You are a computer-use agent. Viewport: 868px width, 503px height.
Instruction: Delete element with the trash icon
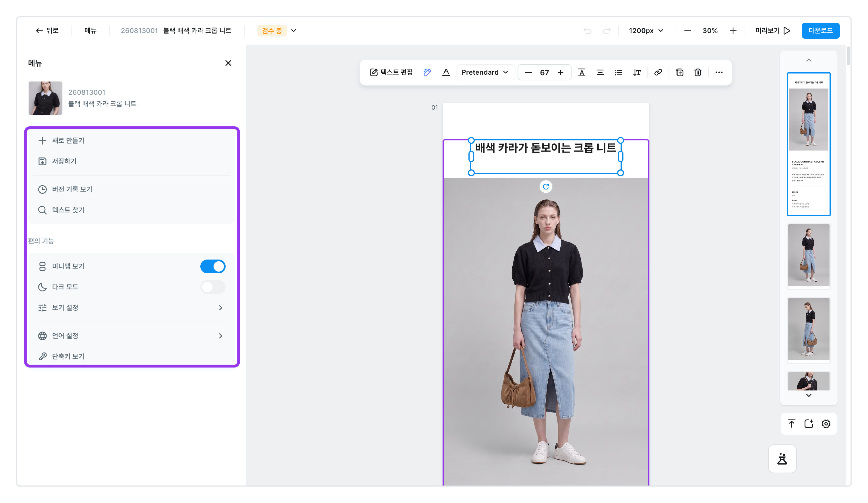[x=698, y=72]
